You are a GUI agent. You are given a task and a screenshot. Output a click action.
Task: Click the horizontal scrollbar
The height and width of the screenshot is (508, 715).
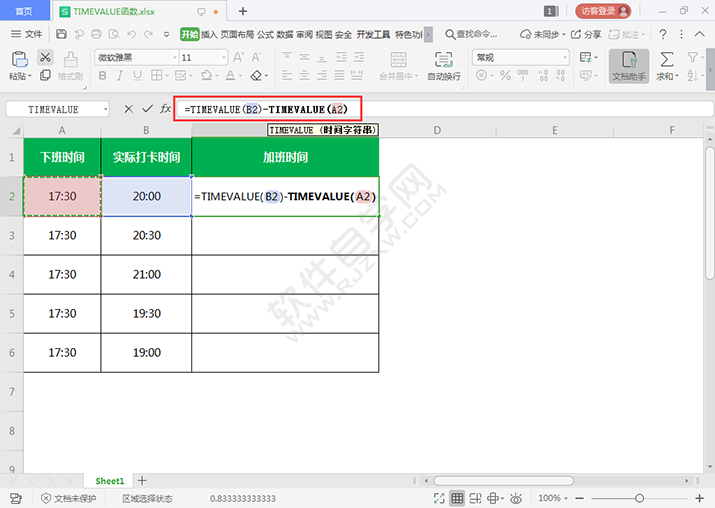pyautogui.click(x=503, y=481)
